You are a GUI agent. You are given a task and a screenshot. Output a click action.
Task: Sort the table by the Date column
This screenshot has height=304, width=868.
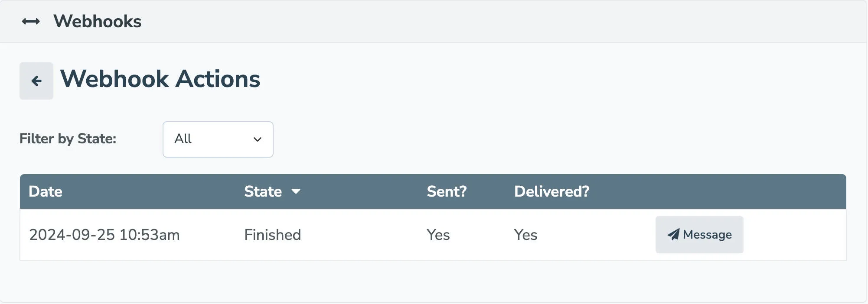tap(46, 191)
